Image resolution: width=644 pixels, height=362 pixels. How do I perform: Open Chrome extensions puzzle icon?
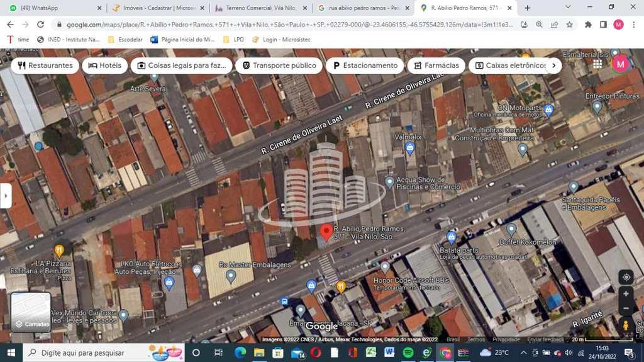point(588,25)
